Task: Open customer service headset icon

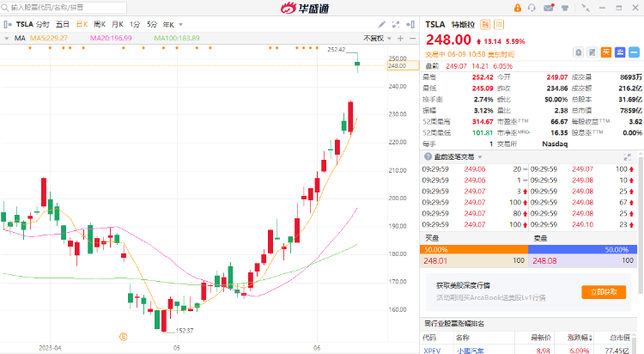Action: click(532, 8)
